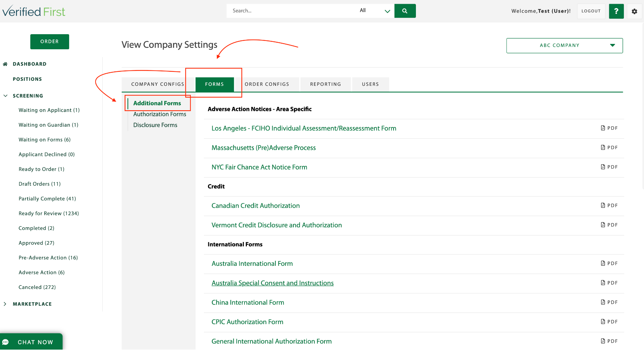The width and height of the screenshot is (644, 362).
Task: Open the Chat Now bubble
Action: [x=31, y=342]
